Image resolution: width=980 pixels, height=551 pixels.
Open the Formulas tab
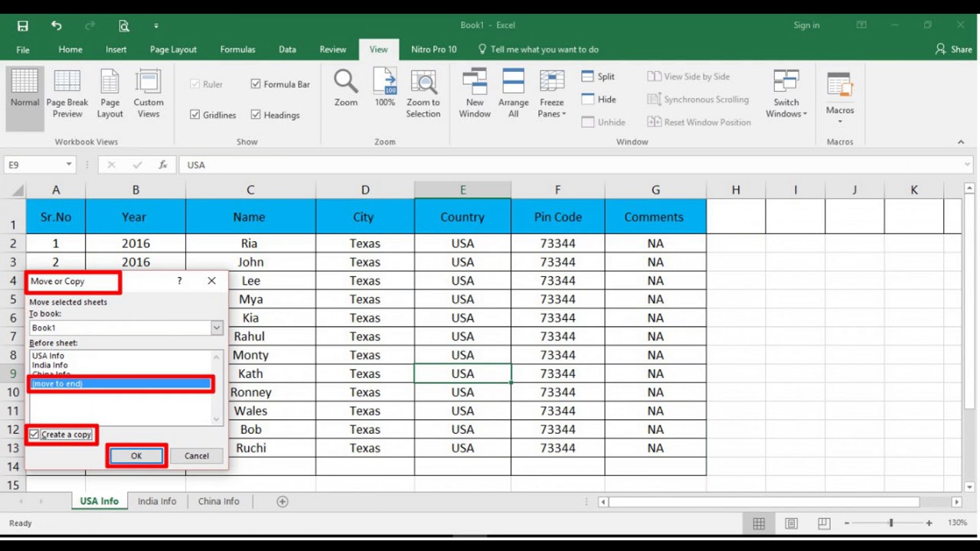click(x=238, y=50)
